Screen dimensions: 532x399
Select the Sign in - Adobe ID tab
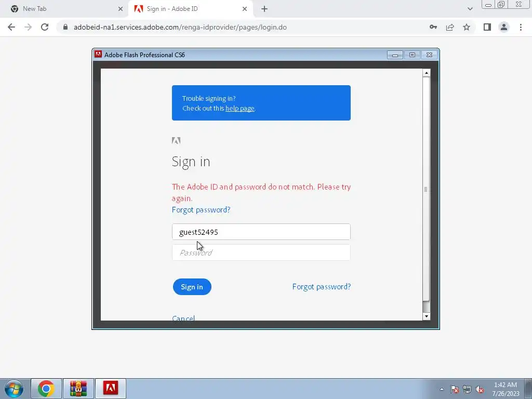190,9
